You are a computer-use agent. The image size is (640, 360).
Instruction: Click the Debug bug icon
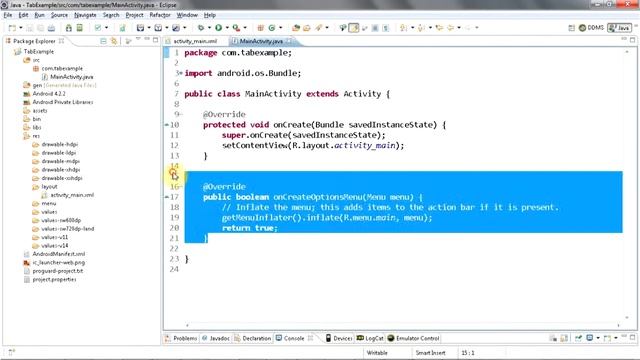click(x=201, y=28)
